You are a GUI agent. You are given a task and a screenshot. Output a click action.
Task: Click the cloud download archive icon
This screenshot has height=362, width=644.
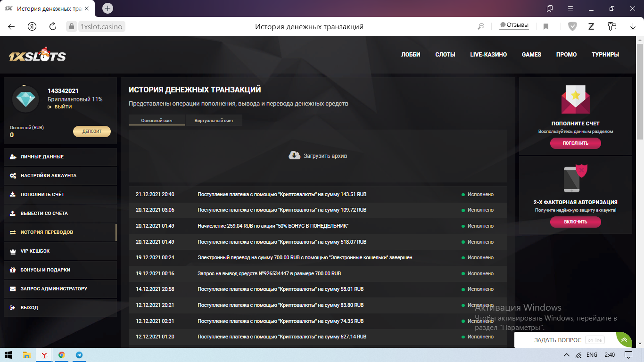[x=294, y=156]
